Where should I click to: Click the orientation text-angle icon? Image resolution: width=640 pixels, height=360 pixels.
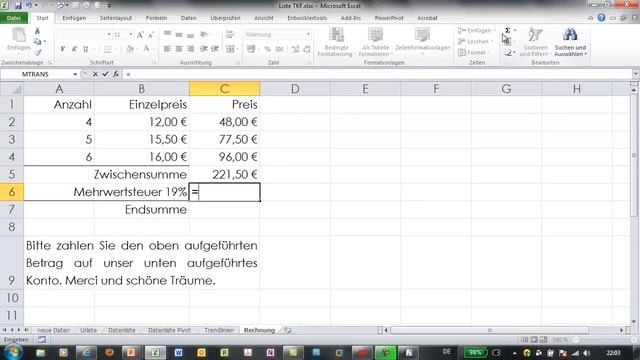pos(204,35)
